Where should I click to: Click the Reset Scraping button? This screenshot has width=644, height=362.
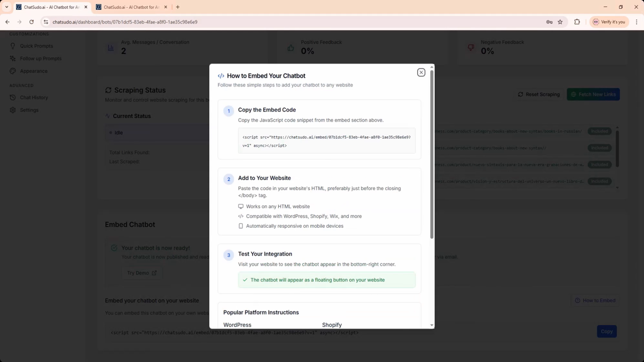pyautogui.click(x=538, y=95)
